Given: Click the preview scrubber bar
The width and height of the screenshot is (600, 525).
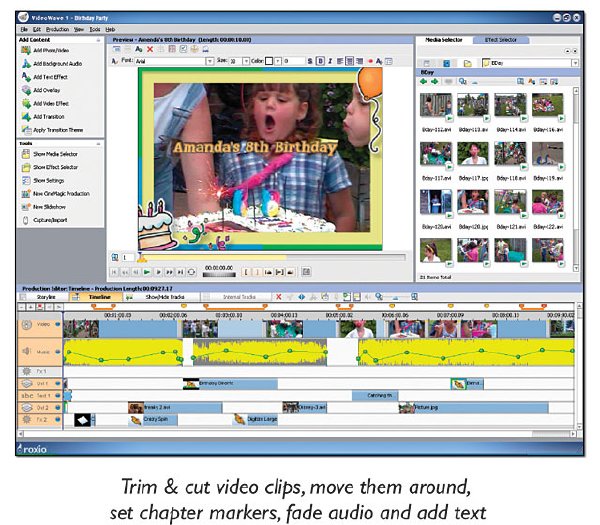Looking at the screenshot, I should (272, 258).
